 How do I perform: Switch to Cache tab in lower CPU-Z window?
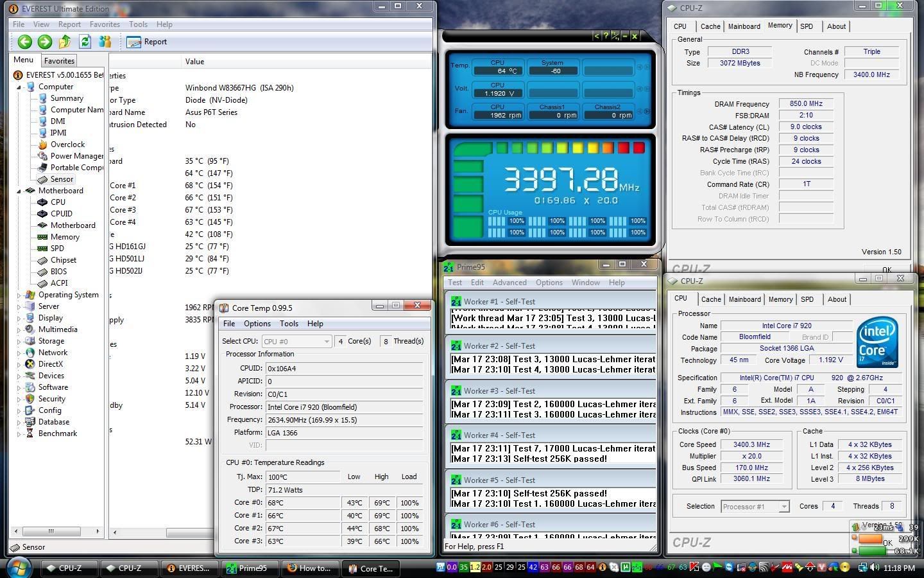click(x=711, y=299)
